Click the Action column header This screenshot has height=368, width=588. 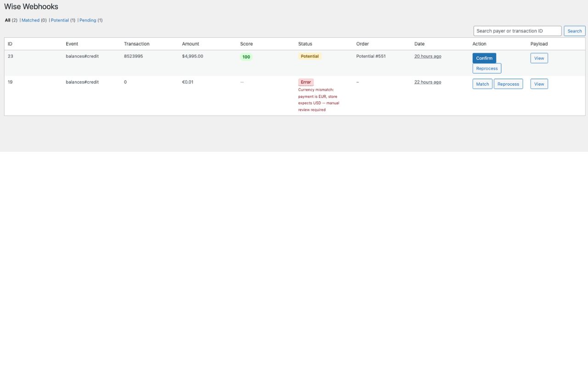[479, 44]
